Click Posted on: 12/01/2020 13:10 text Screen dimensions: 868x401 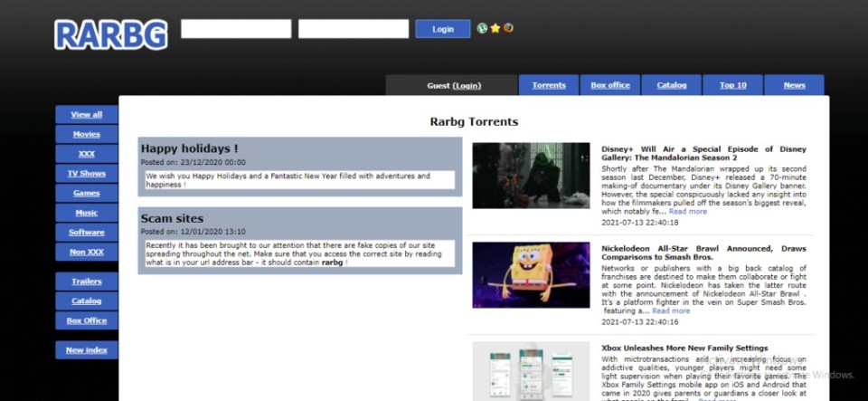tap(193, 232)
